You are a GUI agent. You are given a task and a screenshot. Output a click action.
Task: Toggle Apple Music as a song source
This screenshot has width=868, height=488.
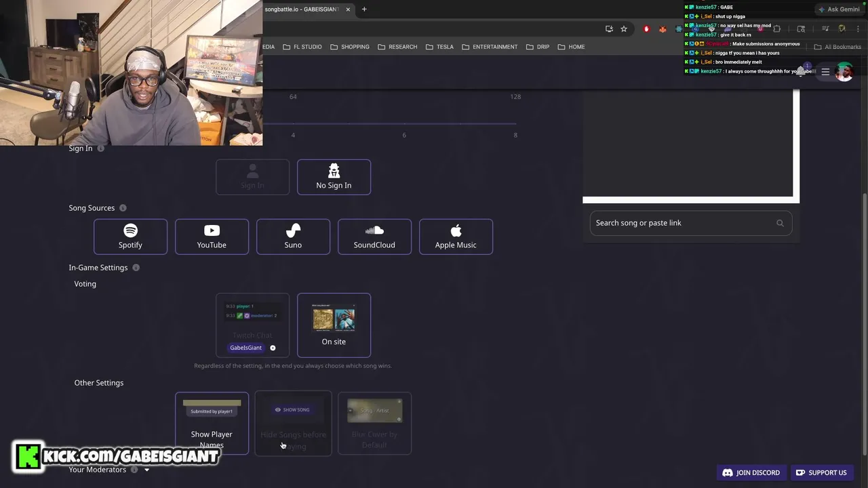tap(456, 237)
